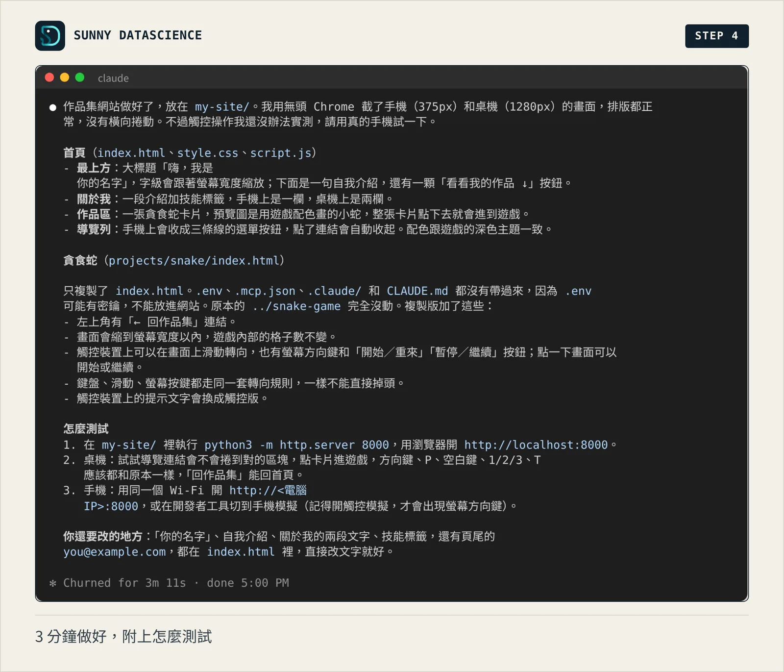The width and height of the screenshot is (784, 672).
Task: Click the caption 3 分鐘做好，附上怎麼測試
Action: tap(123, 637)
